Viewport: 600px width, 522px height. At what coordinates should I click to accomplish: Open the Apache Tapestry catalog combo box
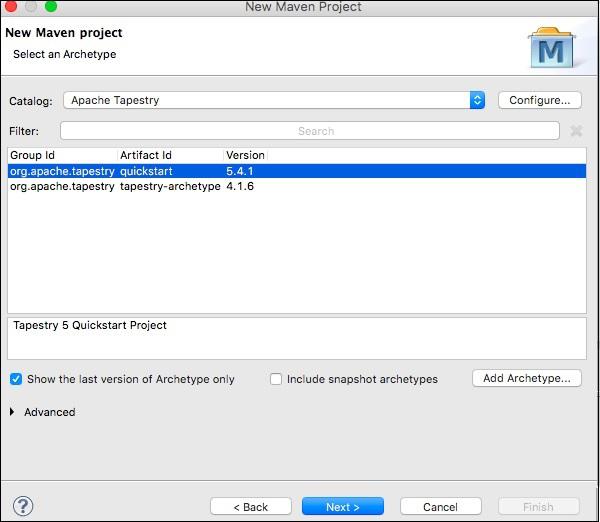274,100
